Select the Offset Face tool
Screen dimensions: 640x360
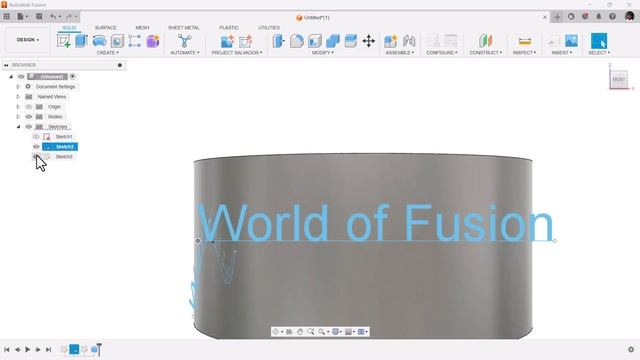pos(351,41)
